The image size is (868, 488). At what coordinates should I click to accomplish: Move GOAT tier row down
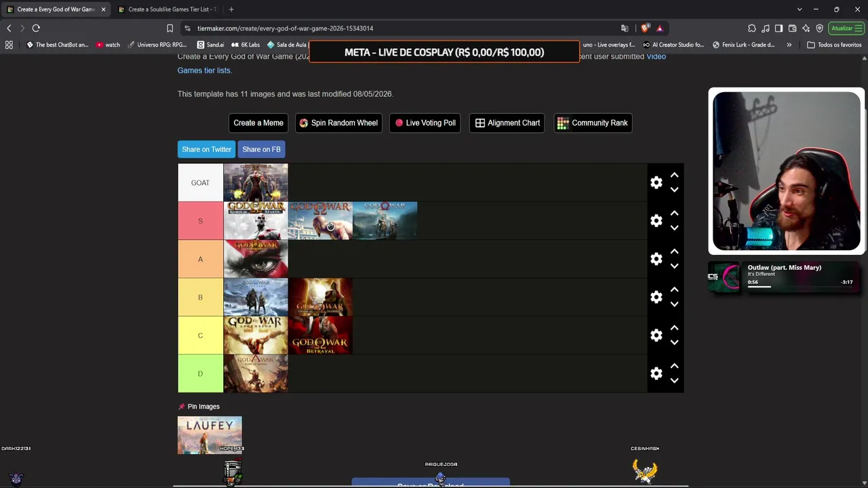click(674, 190)
